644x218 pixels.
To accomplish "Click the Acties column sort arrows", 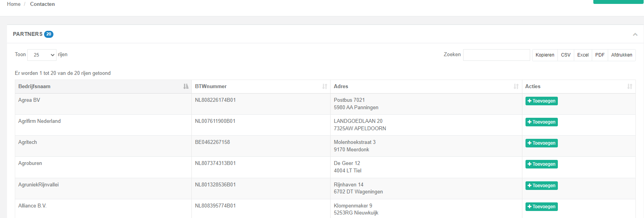I will click(630, 87).
